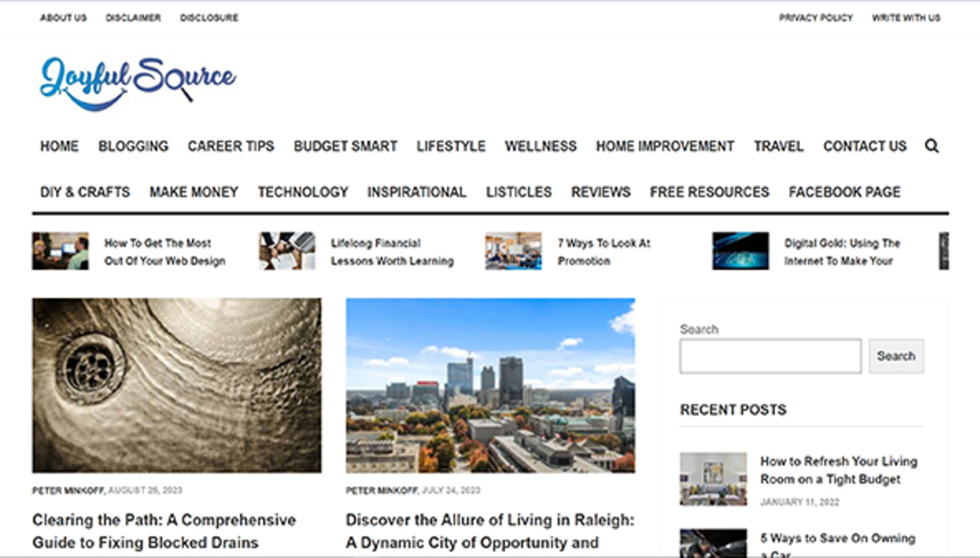Image resolution: width=980 pixels, height=558 pixels.
Task: Click the web design ticker thumbnail
Action: click(60, 251)
